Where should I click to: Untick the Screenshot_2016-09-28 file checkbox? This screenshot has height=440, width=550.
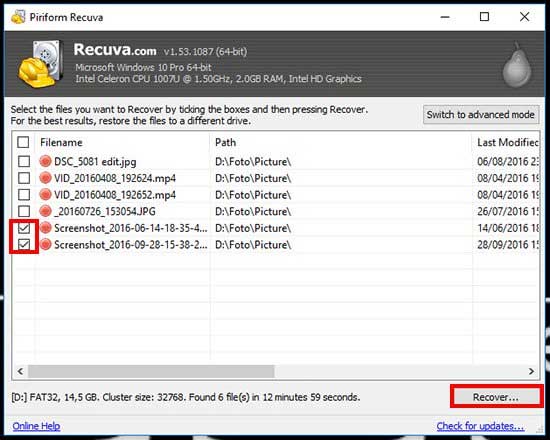click(24, 245)
